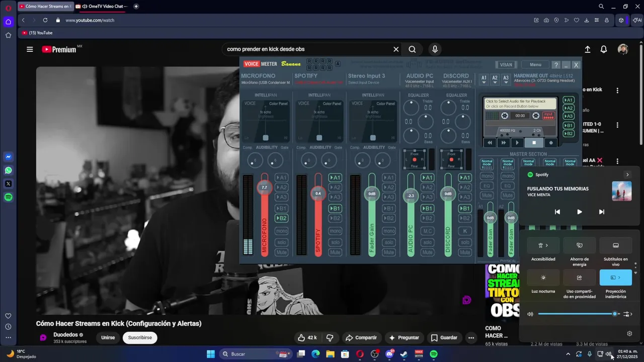Open YouTube notifications bell

603,49
